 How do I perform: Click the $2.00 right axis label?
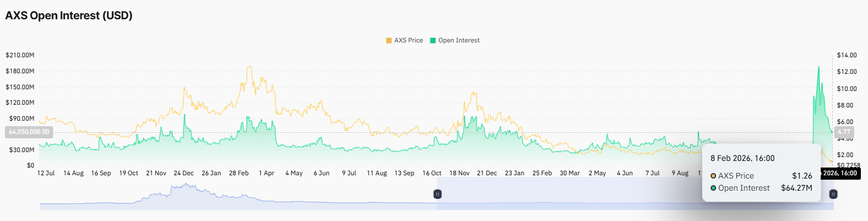[x=845, y=155]
